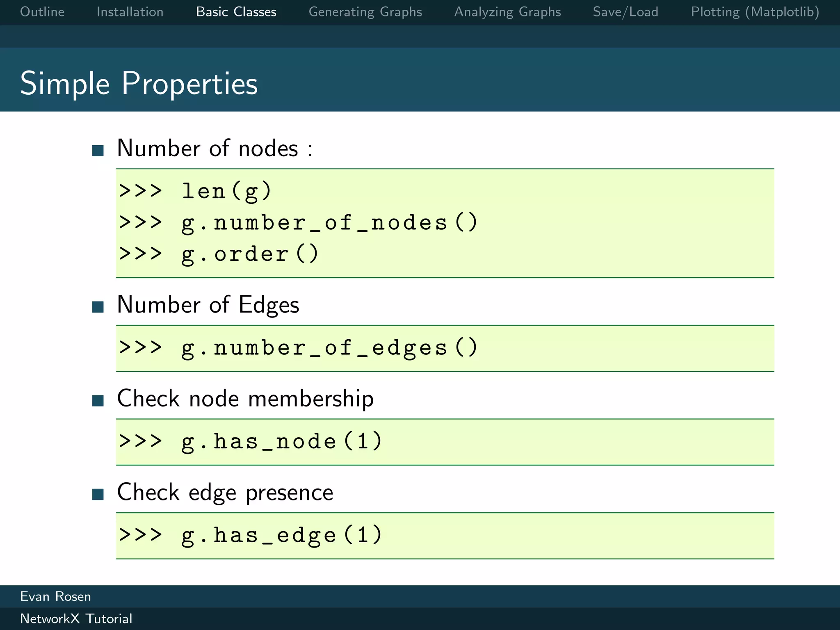Click the author name Evan Rosen

55,596
